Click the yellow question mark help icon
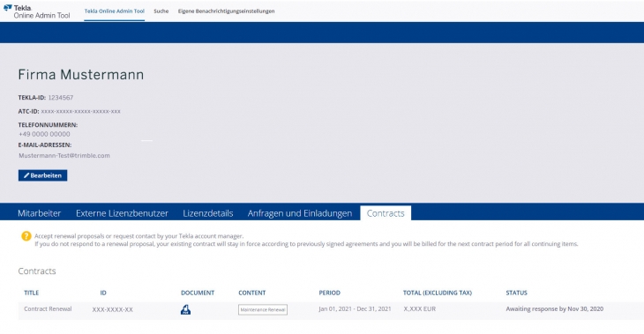Screen dimensions: 644x334 pyautogui.click(x=26, y=236)
